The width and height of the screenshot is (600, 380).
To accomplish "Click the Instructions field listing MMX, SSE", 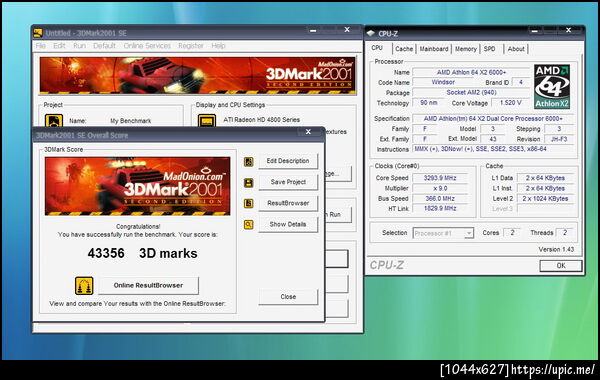I will (x=493, y=149).
